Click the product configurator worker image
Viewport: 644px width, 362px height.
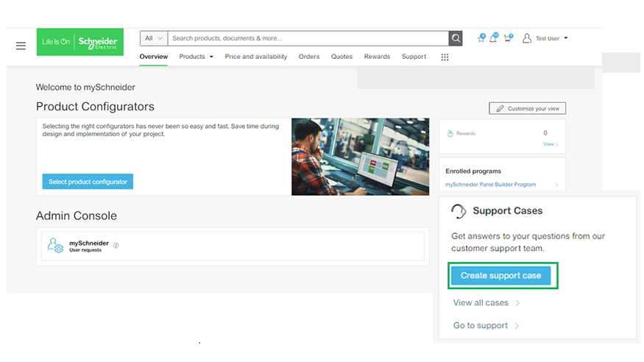coord(360,157)
